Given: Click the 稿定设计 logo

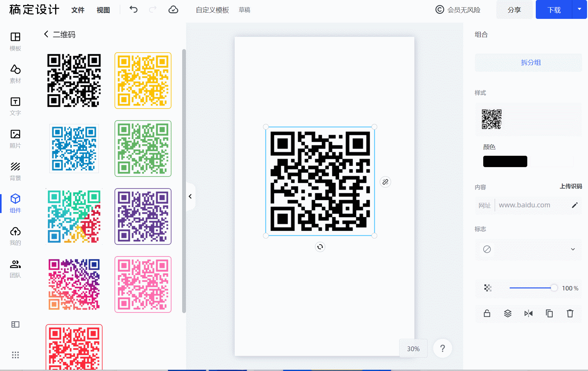Looking at the screenshot, I should pos(34,10).
